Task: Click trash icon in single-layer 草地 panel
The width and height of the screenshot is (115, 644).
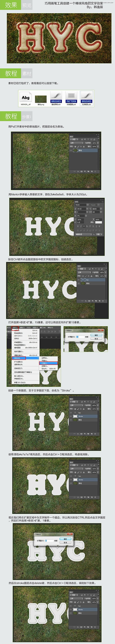Action: (95, 171)
